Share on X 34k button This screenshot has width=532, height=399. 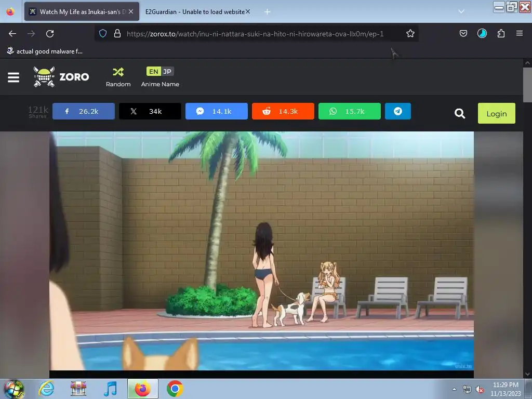150,111
